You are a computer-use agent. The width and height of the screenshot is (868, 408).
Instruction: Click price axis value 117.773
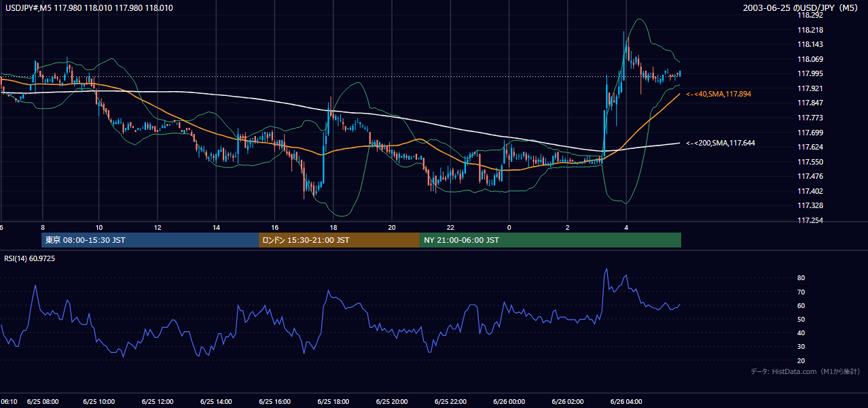810,118
